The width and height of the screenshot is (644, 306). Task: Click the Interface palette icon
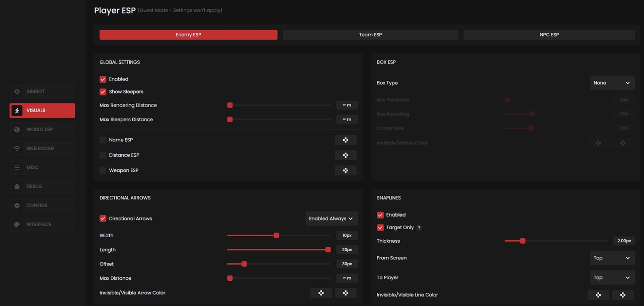click(17, 225)
